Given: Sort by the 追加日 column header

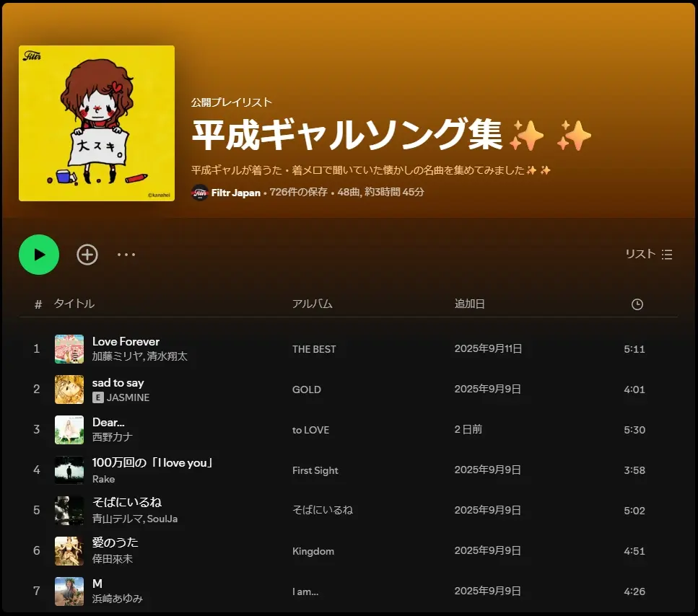Looking at the screenshot, I should [469, 304].
